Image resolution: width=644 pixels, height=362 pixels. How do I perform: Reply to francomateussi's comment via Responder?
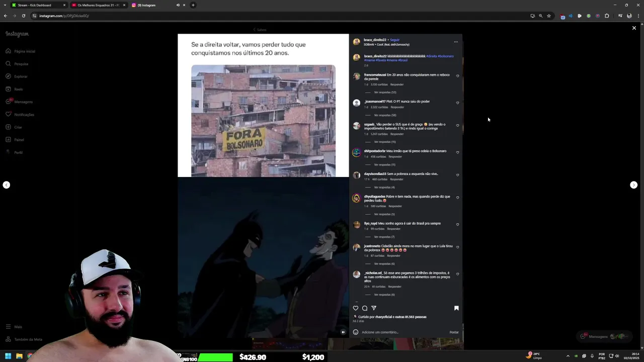click(x=397, y=84)
